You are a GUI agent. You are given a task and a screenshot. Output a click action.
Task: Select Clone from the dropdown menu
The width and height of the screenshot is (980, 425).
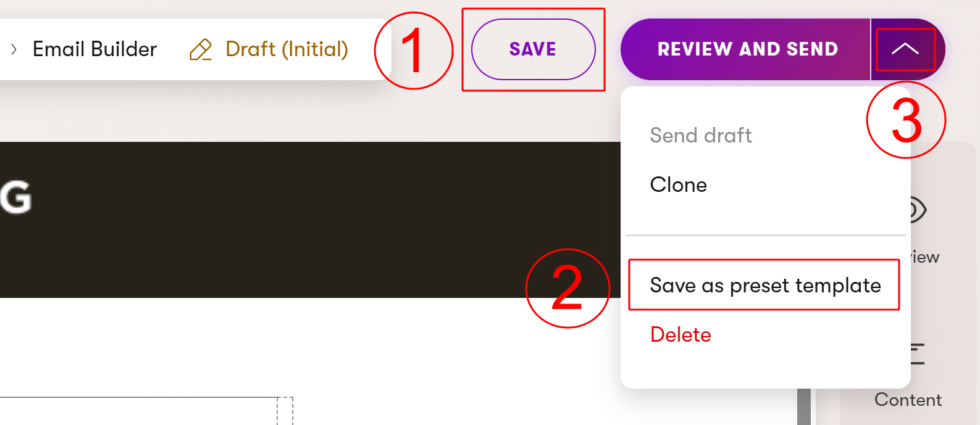(x=678, y=184)
